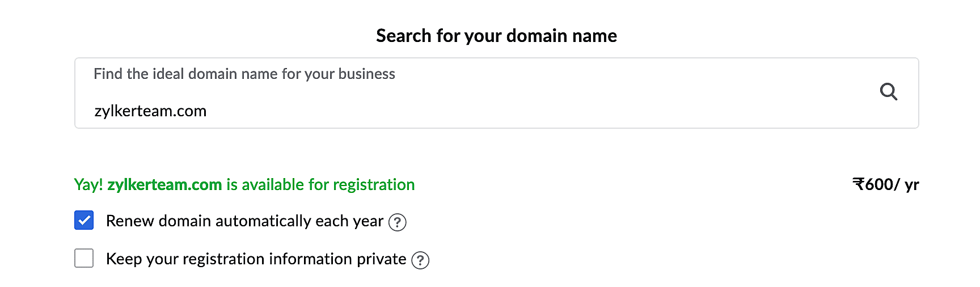Click the "Search for your domain name" heading
Image resolution: width=980 pixels, height=287 pixels.
coord(496,36)
